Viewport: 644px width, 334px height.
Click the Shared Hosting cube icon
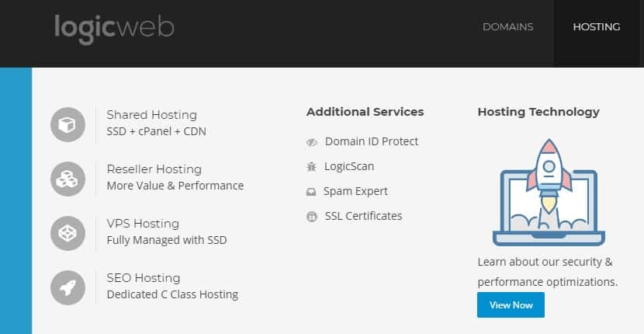pyautogui.click(x=68, y=124)
